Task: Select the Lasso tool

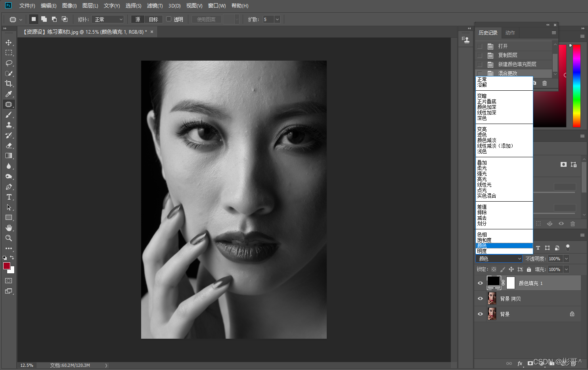Action: tap(9, 63)
